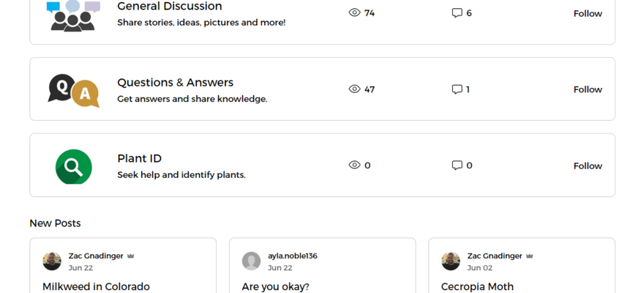The height and width of the screenshot is (293, 644).
Task: Click the Questions & Answers Q/A icon
Action: point(73,90)
